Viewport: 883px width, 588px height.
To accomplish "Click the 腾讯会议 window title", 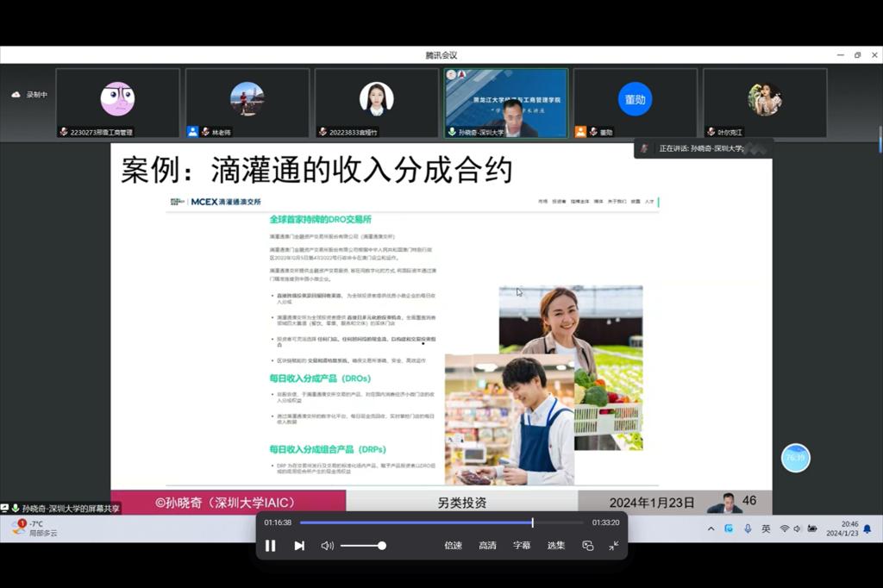I will pos(441,55).
